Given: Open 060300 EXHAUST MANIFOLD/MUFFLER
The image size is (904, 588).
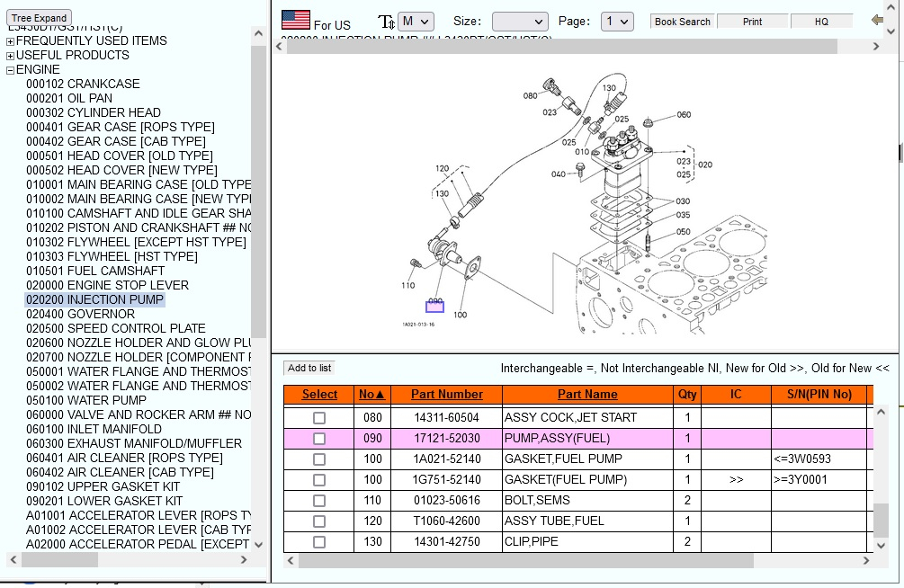Looking at the screenshot, I should 134,444.
